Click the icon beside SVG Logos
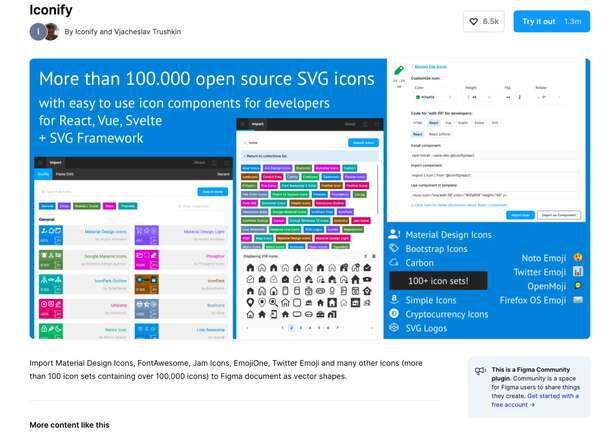Screen dimensions: 616x432 click(394, 328)
